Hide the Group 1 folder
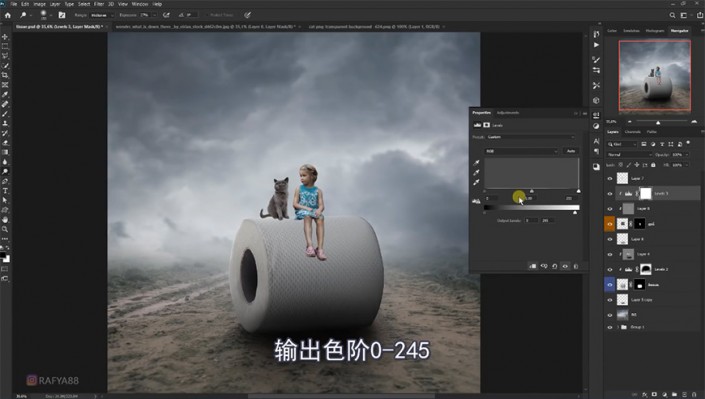Viewport: 705px width, 399px height. point(610,327)
